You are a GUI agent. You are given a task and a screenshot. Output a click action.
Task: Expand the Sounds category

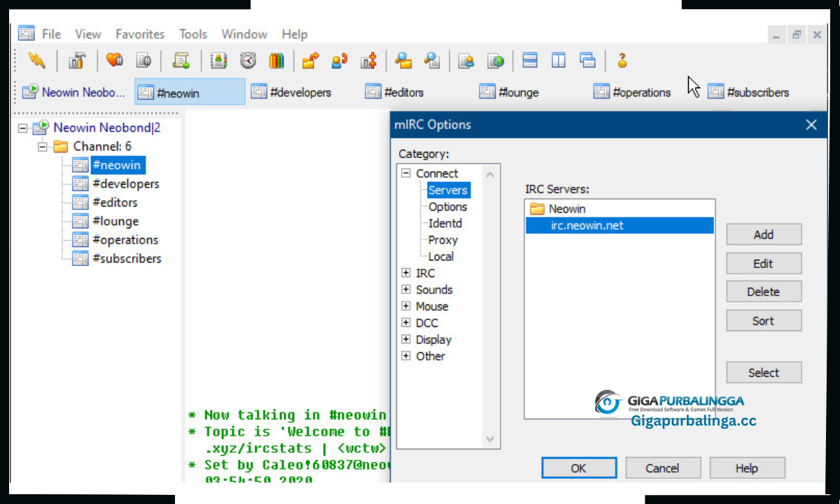tap(406, 290)
